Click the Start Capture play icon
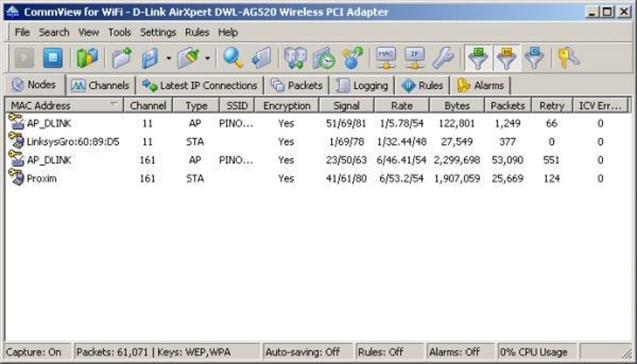 tap(24, 57)
